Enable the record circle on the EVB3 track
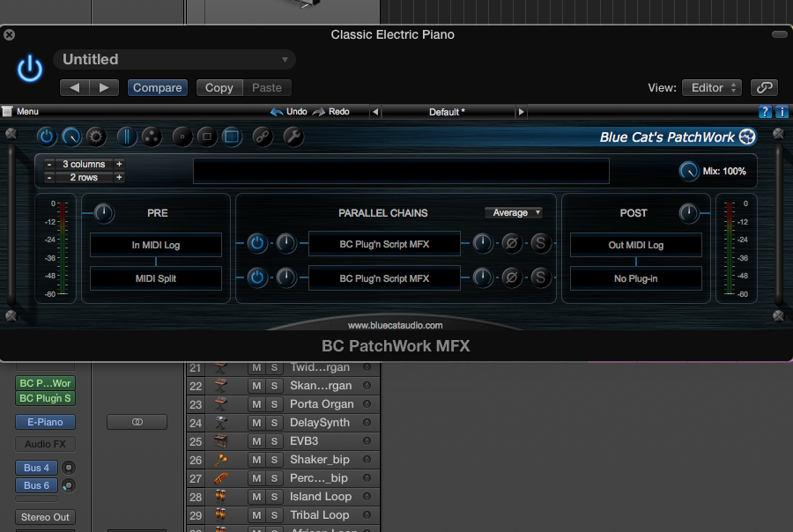This screenshot has width=793, height=532. click(367, 441)
